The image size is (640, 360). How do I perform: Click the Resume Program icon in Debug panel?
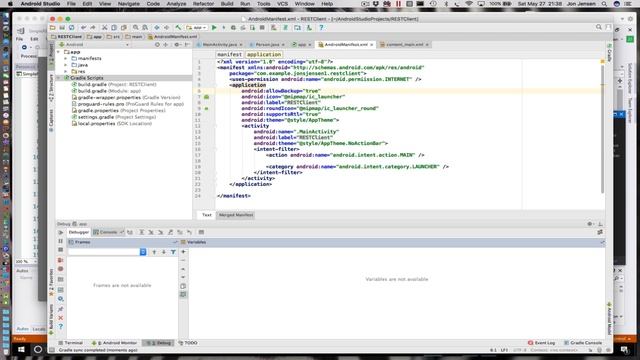(60, 233)
